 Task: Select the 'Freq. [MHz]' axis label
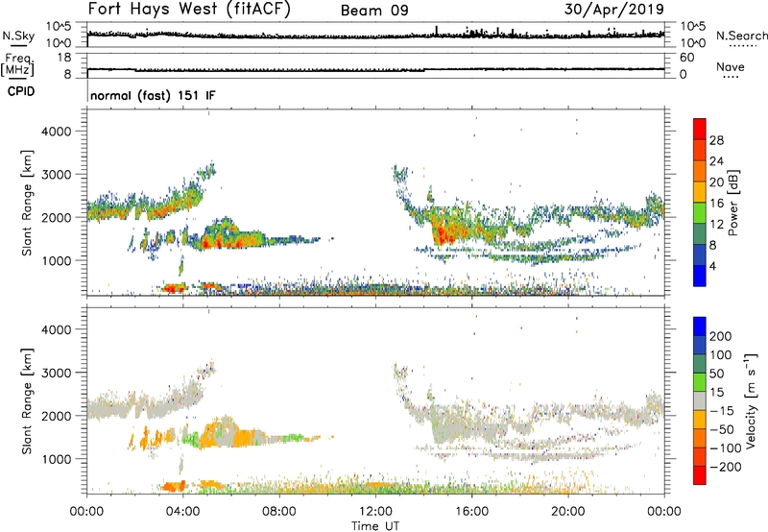click(18, 64)
